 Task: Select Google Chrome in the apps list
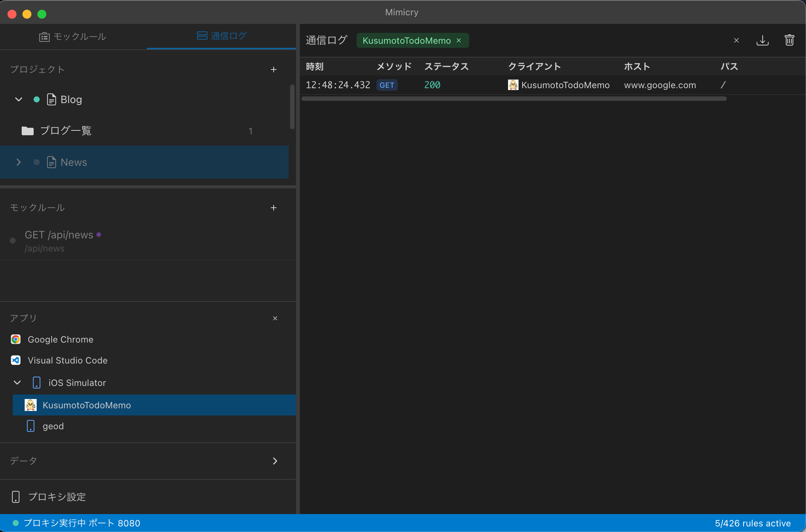coord(148,339)
